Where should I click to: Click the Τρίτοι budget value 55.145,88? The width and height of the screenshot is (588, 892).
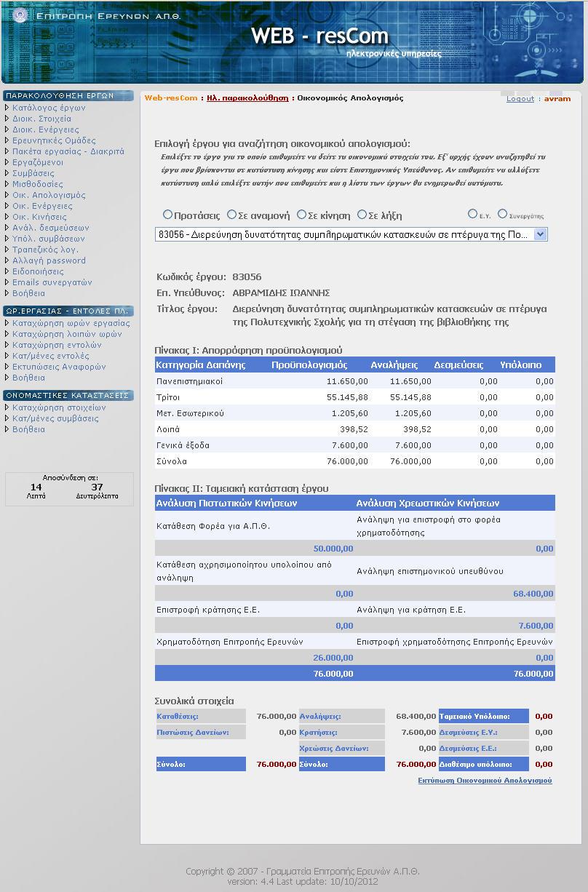347,397
